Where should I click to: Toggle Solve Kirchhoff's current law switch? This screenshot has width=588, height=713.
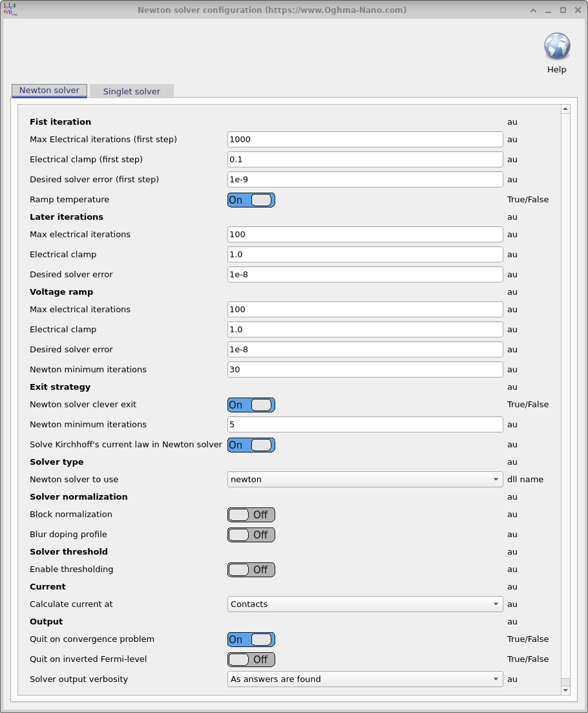tap(251, 445)
